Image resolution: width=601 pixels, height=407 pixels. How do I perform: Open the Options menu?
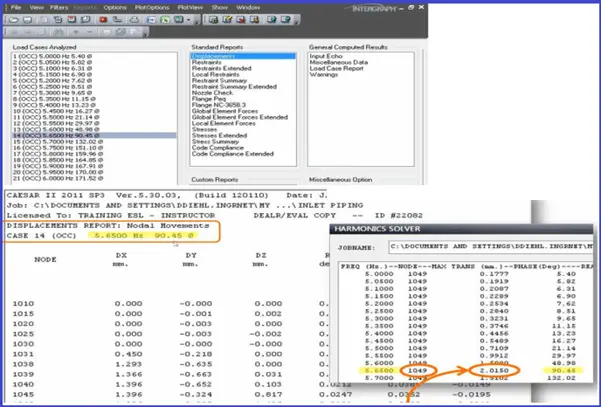tap(115, 7)
